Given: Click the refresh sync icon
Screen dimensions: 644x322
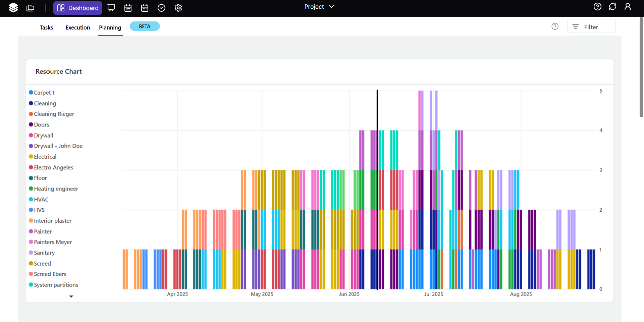Looking at the screenshot, I should pos(612,7).
